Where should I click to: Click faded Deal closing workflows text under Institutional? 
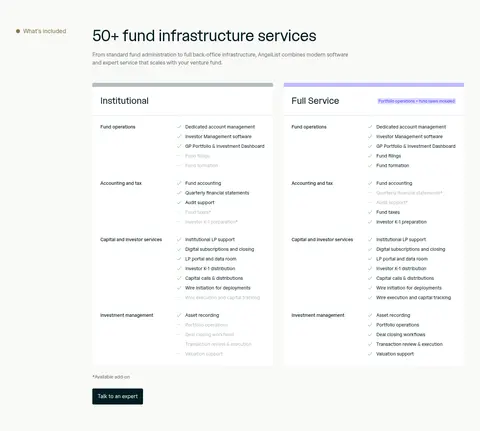click(x=210, y=335)
